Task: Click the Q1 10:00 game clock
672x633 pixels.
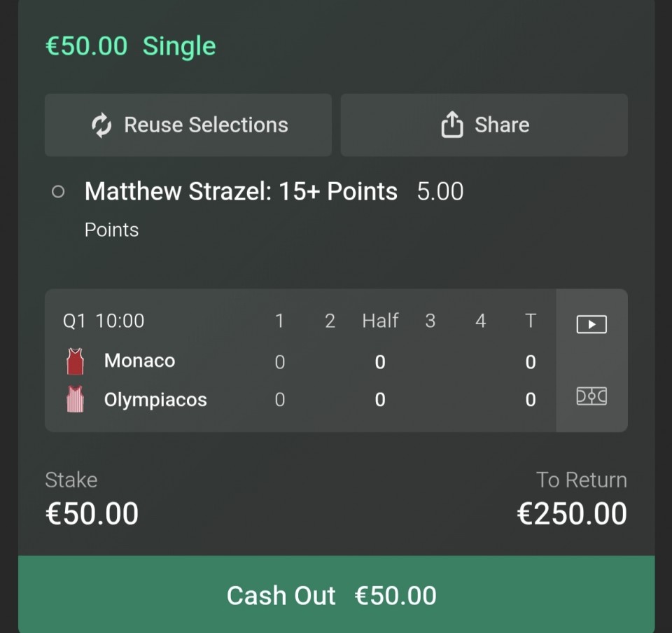Action: (x=104, y=321)
